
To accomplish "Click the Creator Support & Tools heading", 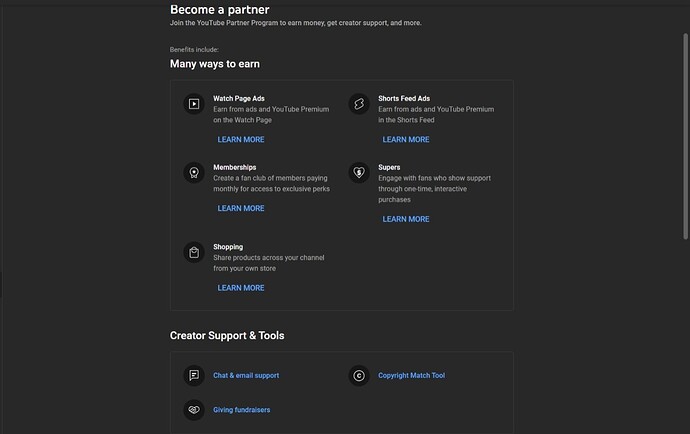I will pos(227,335).
